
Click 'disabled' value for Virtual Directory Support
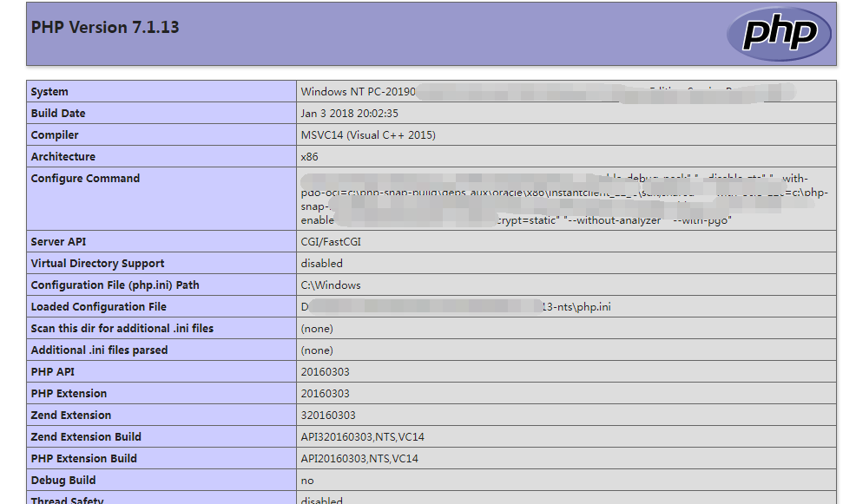point(321,264)
